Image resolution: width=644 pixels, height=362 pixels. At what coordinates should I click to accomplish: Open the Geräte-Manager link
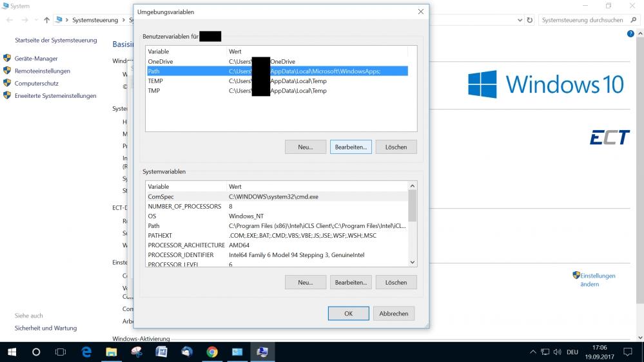(36, 59)
